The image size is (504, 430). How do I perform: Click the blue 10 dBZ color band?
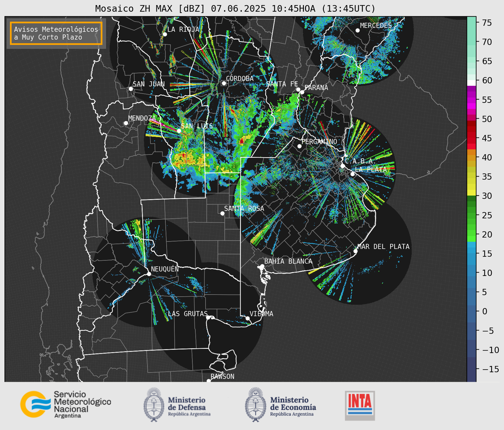(x=471, y=273)
